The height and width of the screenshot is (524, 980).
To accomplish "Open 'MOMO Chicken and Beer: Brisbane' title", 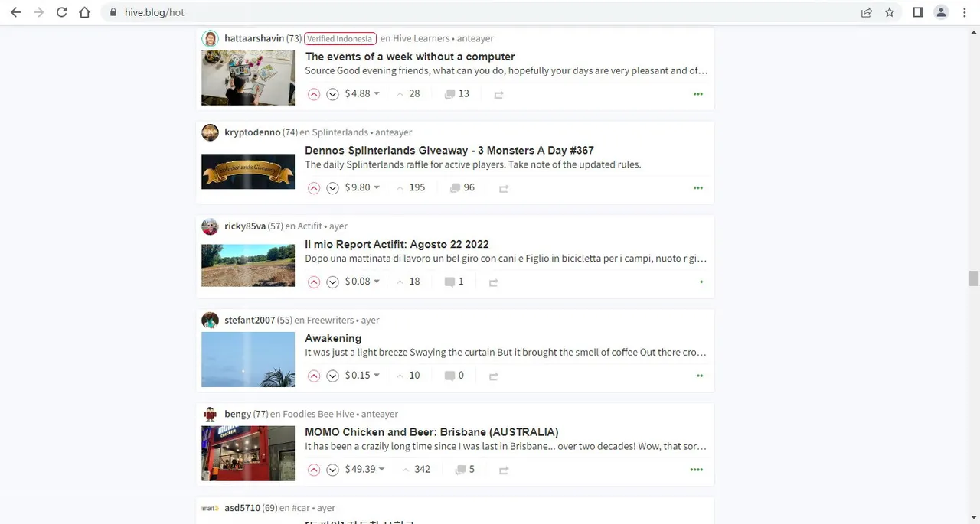I will pyautogui.click(x=432, y=432).
